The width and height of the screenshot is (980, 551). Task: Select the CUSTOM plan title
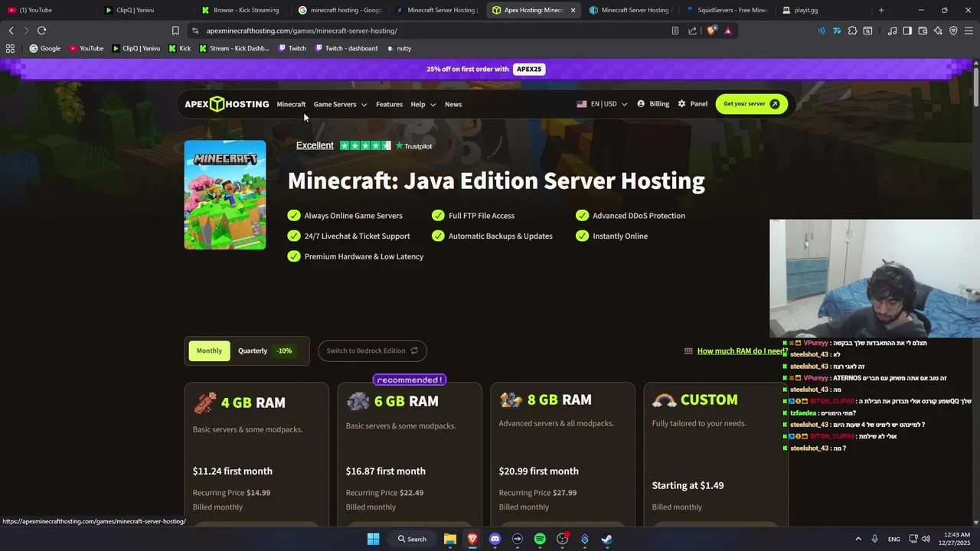point(709,399)
